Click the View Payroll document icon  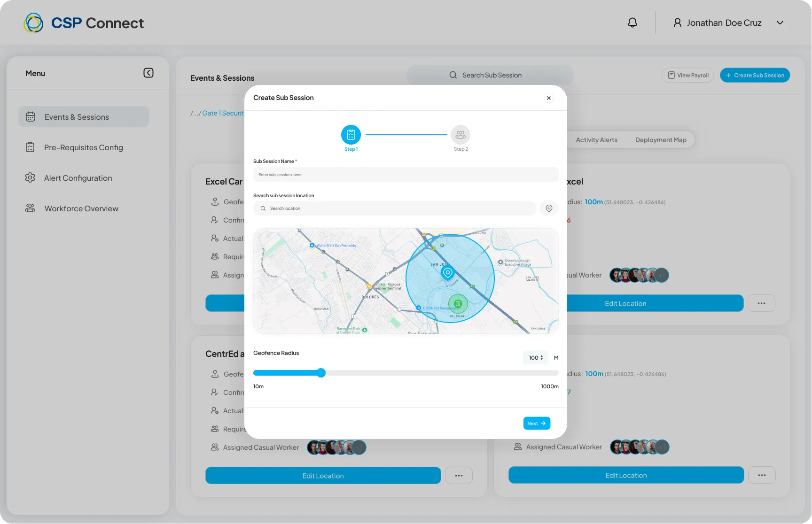671,75
